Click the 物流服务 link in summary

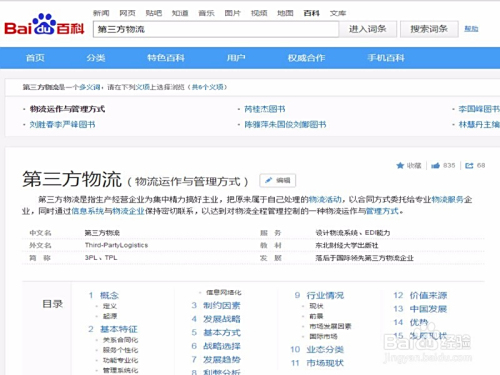[x=448, y=200]
